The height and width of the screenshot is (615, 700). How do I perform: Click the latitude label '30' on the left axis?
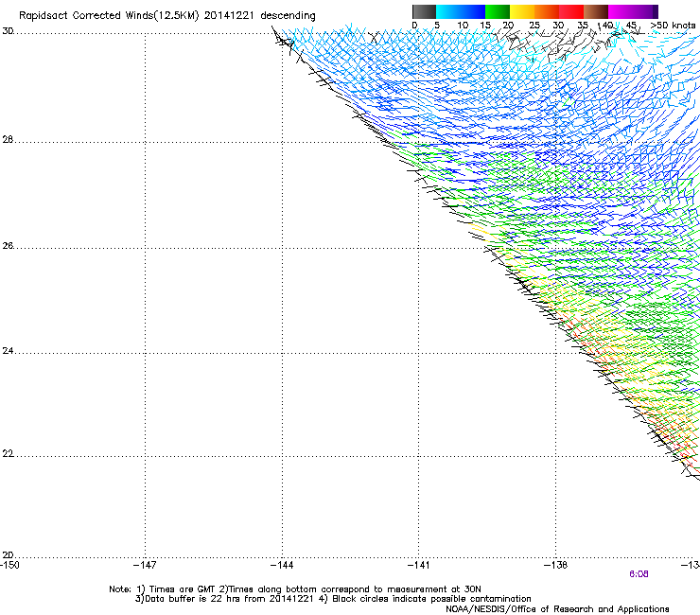click(8, 31)
